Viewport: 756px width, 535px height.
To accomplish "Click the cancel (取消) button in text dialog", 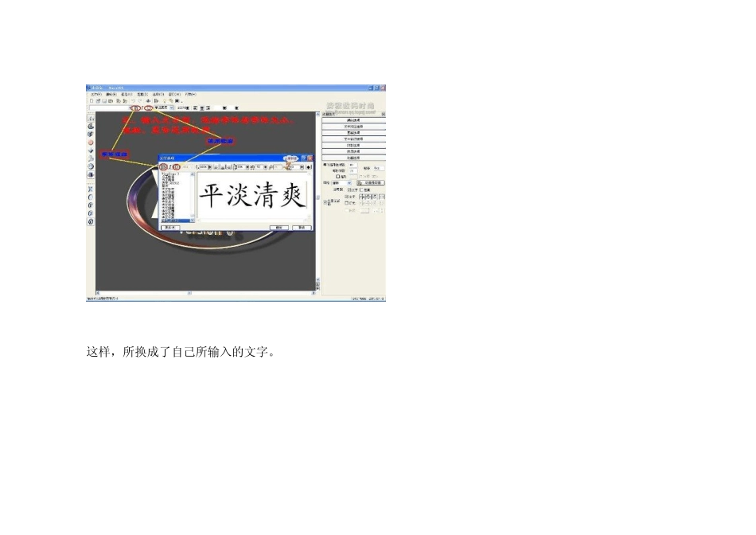I will [302, 228].
